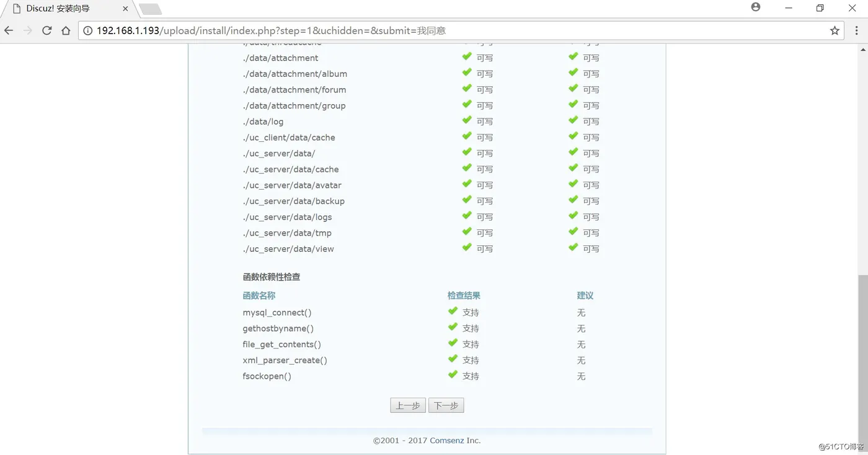Click the 检查结果 column header
The width and height of the screenshot is (868, 455).
click(x=464, y=296)
